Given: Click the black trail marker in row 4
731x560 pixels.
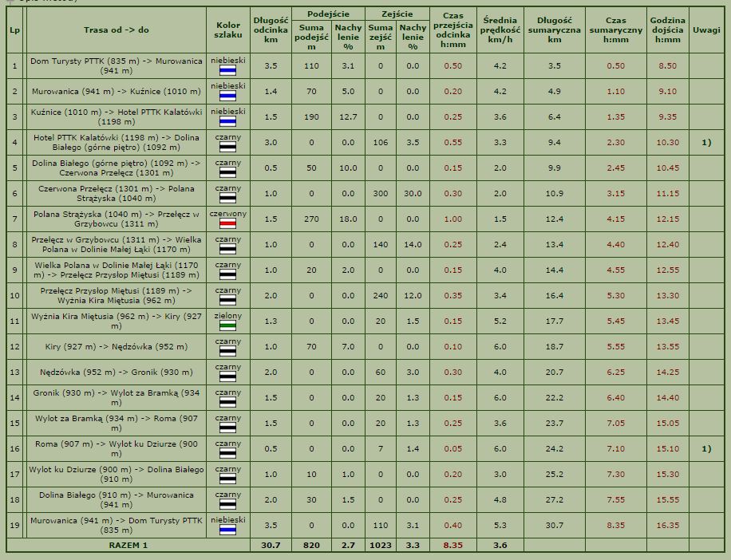Looking at the screenshot, I should pyautogui.click(x=227, y=147).
